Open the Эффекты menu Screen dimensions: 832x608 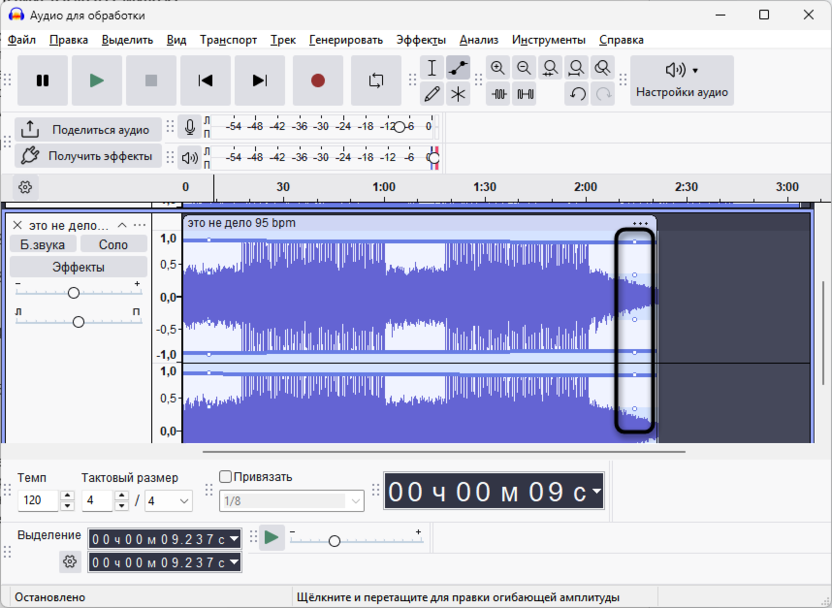pos(420,40)
